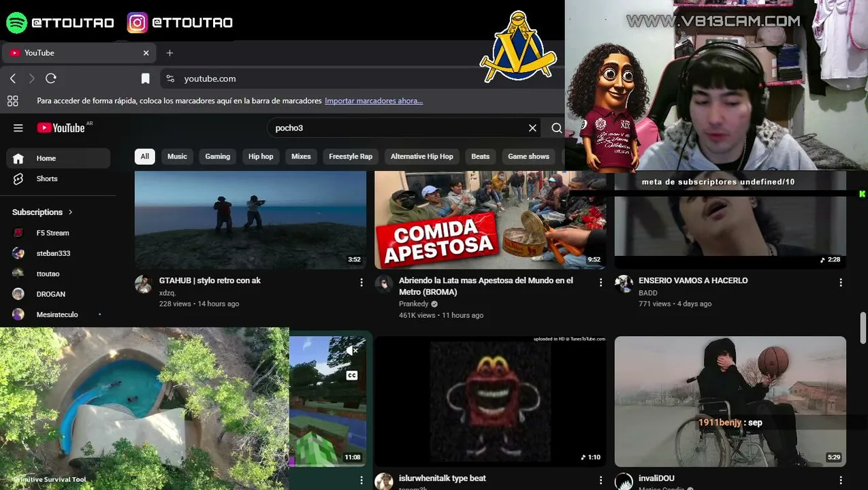Select the Beats filter chip
Image resolution: width=868 pixels, height=490 pixels.
coord(481,157)
